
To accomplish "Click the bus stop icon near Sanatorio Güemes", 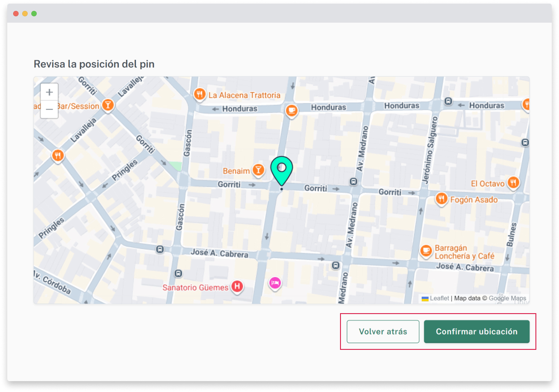I will [x=178, y=273].
